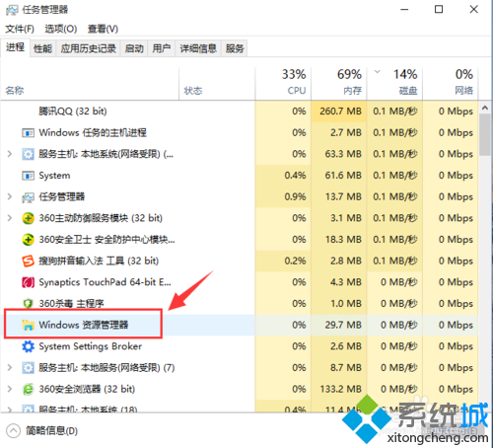Screen dimensions: 493x448
Task: Open the 文件(F) menu
Action: pyautogui.click(x=20, y=29)
